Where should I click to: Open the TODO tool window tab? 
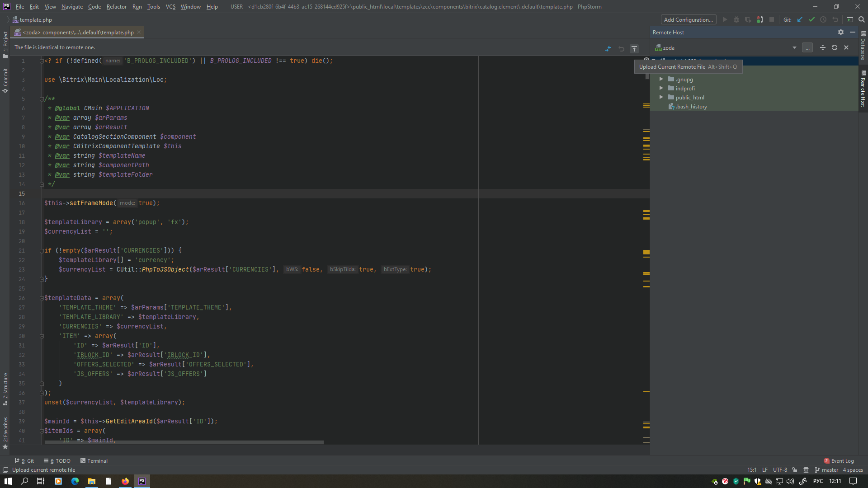click(x=57, y=461)
